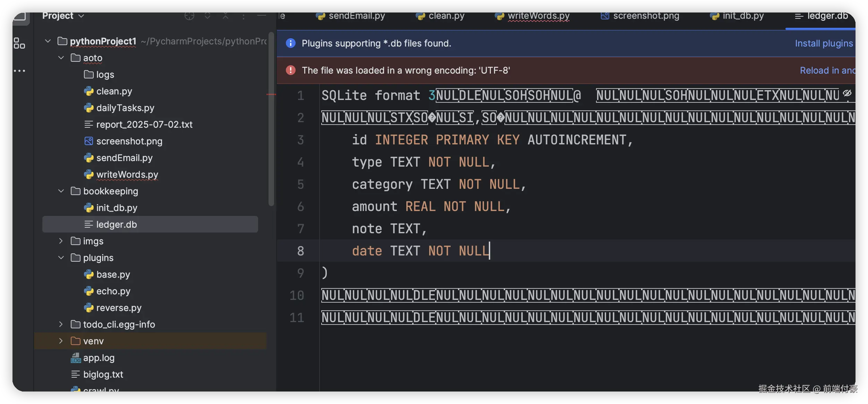The image size is (868, 404).
Task: Collapse the aoto folder
Action: coord(61,58)
